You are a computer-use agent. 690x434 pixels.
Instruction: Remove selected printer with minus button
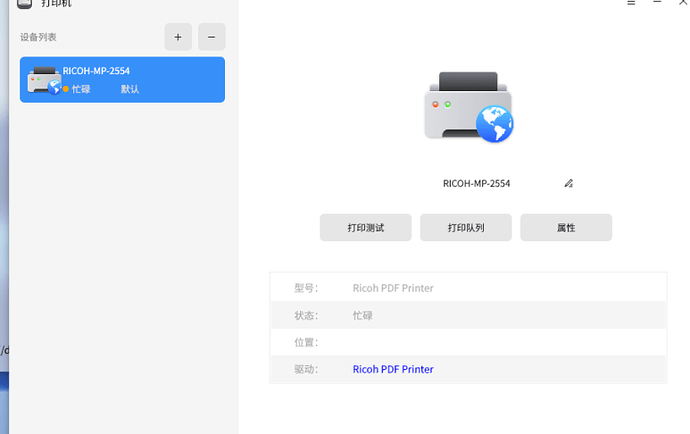pos(212,37)
